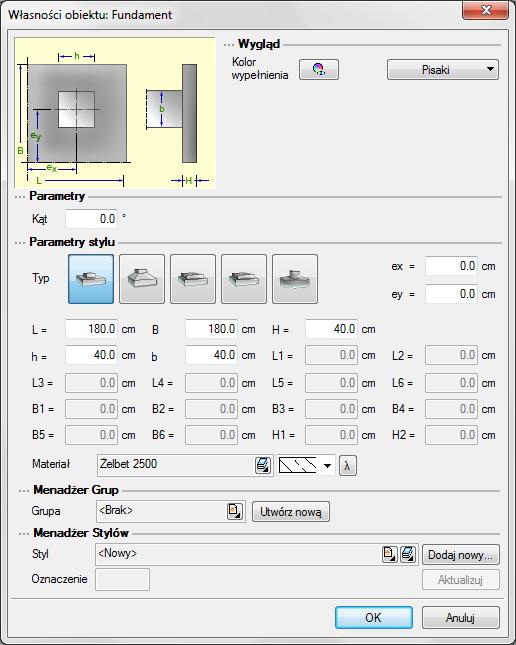Choose the fourth footing type icon

(x=244, y=279)
